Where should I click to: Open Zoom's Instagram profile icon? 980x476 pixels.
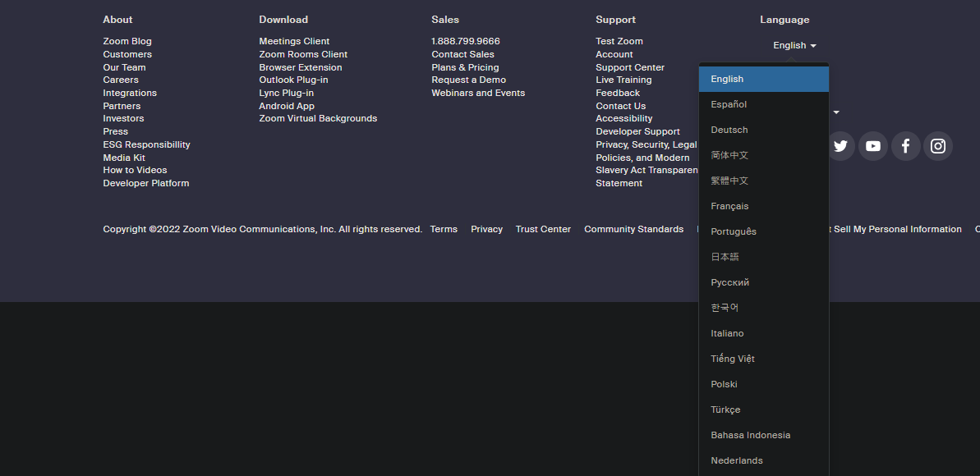click(938, 146)
